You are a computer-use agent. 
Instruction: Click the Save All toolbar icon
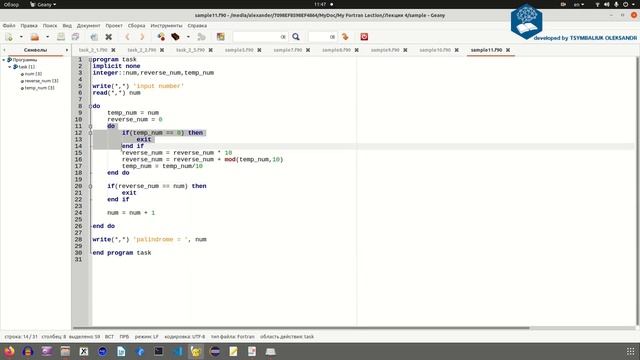pos(75,37)
